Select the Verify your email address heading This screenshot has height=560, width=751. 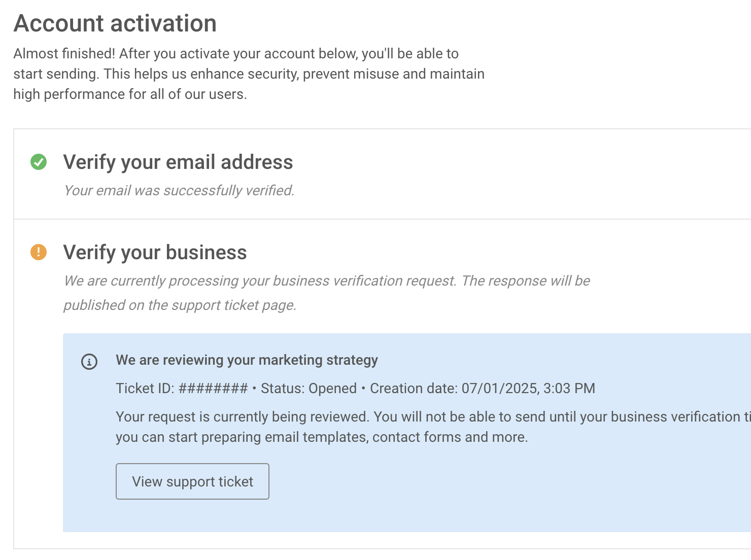pyautogui.click(x=178, y=162)
